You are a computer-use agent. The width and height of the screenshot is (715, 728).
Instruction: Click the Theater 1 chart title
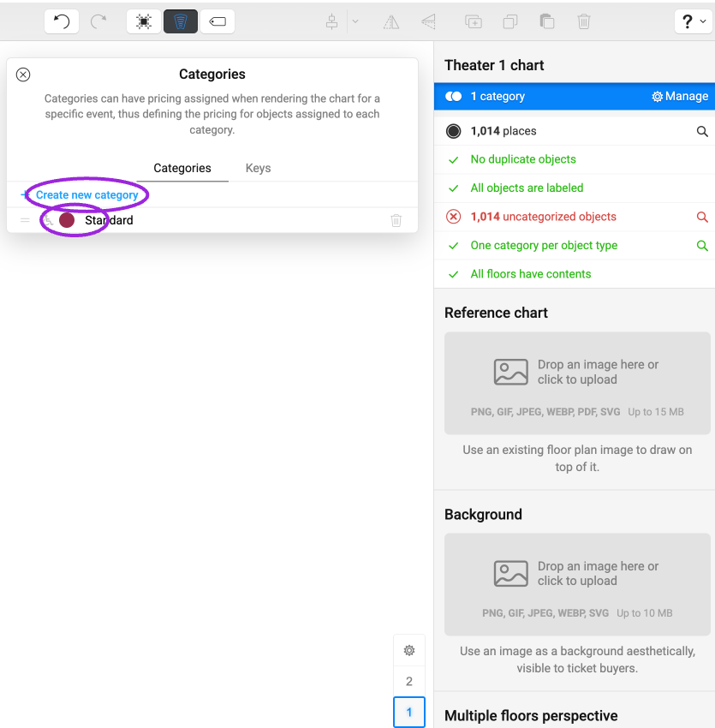pyautogui.click(x=494, y=65)
